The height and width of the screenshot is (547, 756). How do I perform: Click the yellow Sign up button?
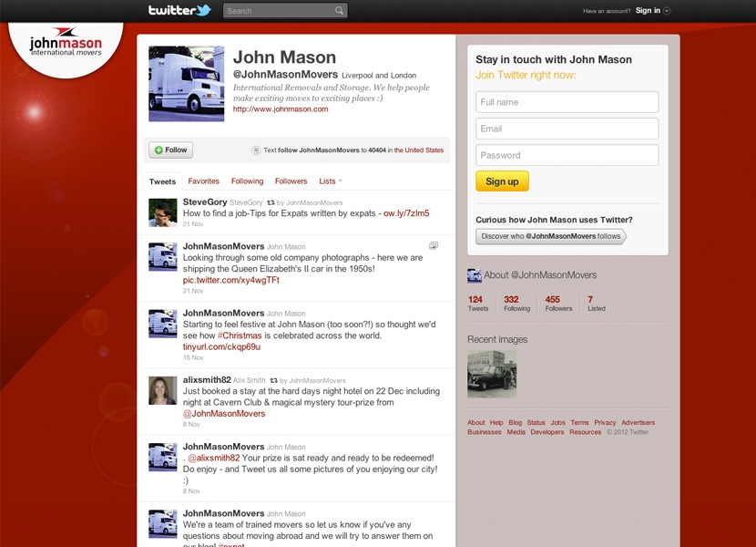point(502,181)
